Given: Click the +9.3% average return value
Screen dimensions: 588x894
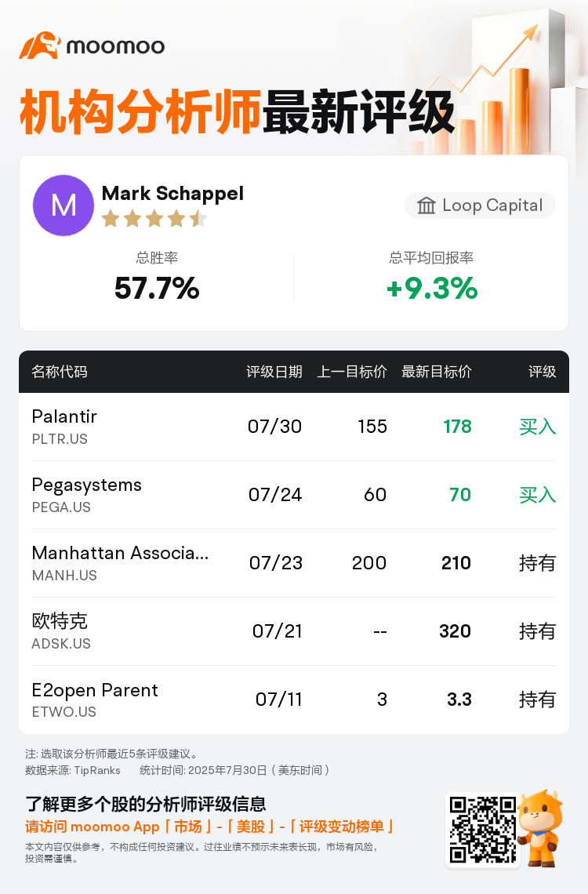Looking at the screenshot, I should pyautogui.click(x=432, y=288).
